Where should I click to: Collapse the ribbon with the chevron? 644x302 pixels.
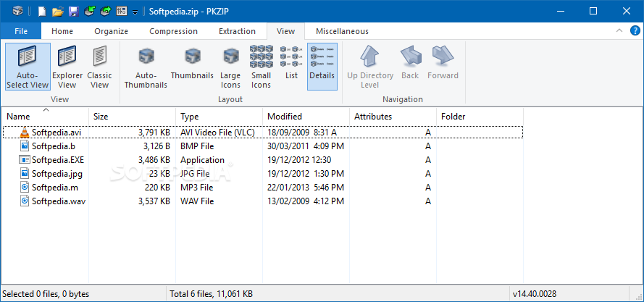619,31
